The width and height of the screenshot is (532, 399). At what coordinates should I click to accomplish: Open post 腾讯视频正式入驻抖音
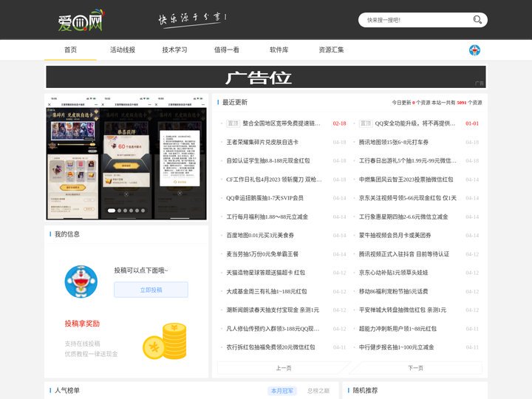tap(404, 254)
